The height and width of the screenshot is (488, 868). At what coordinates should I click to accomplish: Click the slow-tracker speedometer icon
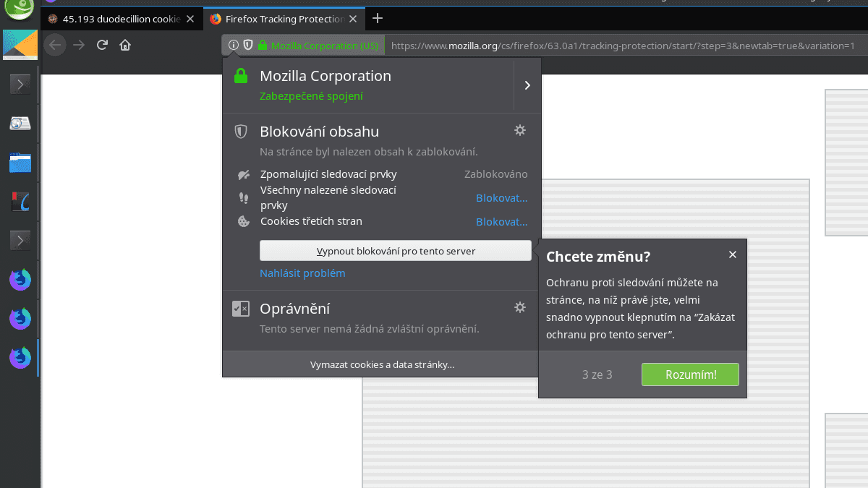coord(243,174)
